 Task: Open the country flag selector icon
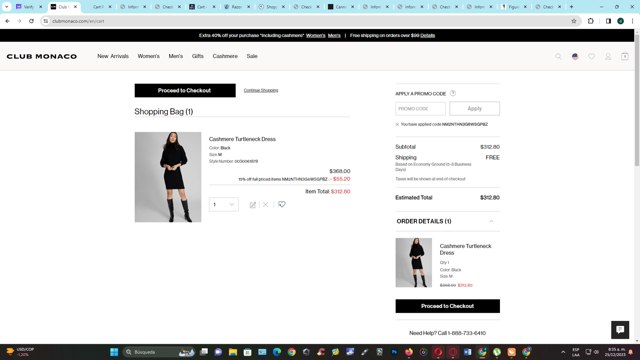click(575, 56)
